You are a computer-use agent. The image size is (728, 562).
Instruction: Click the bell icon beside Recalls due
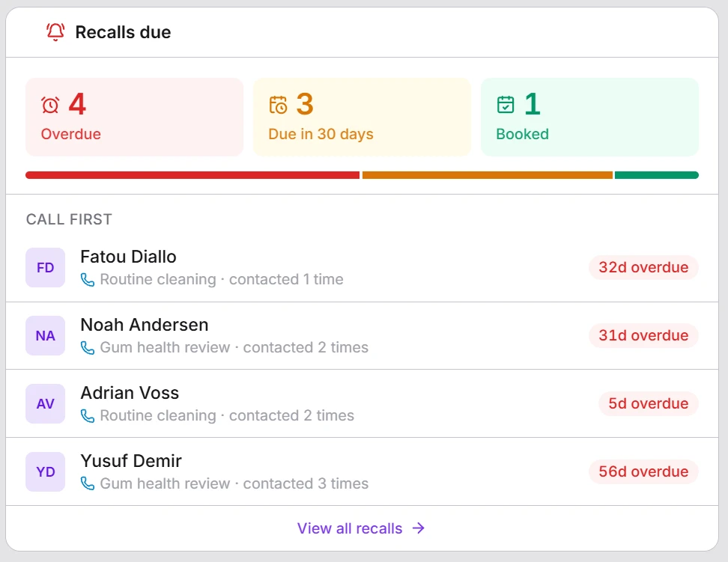(55, 32)
